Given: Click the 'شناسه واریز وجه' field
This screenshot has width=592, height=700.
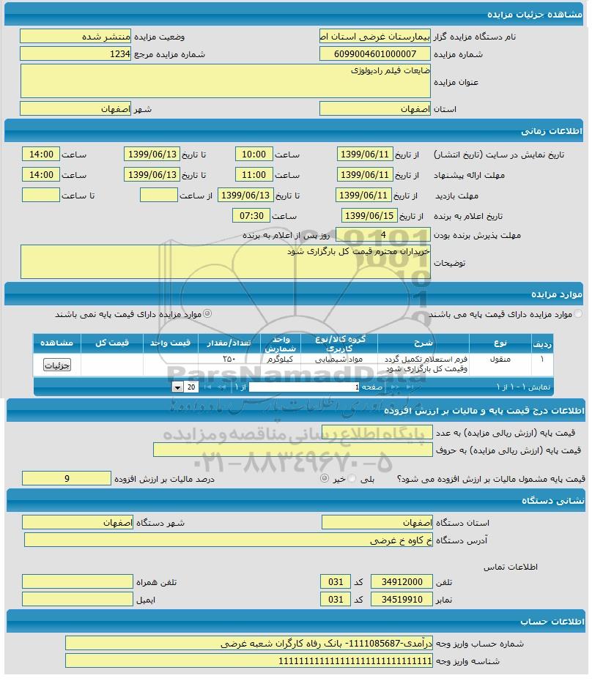Looking at the screenshot, I should [249, 660].
